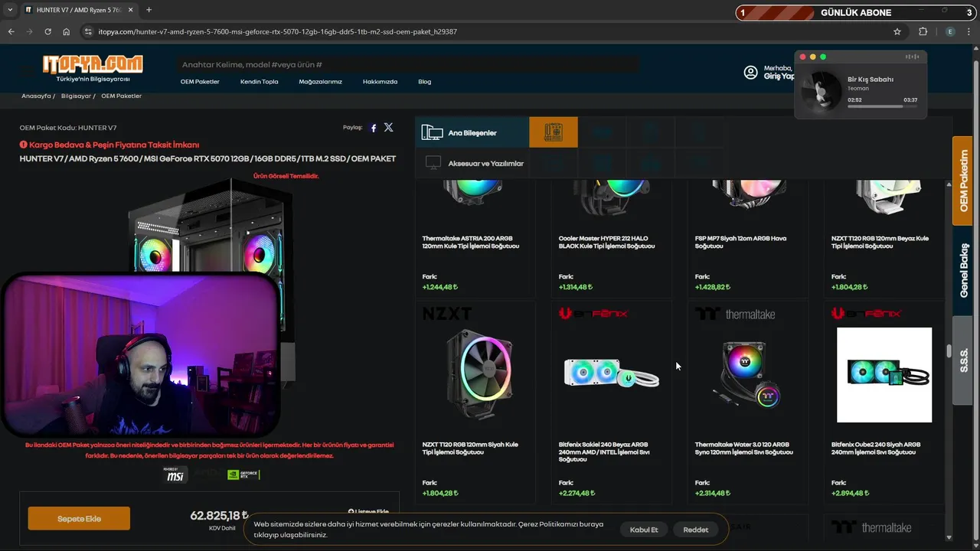Viewport: 980px width, 551px height.
Task: Click the Itopya.com logo
Action: pyautogui.click(x=92, y=67)
